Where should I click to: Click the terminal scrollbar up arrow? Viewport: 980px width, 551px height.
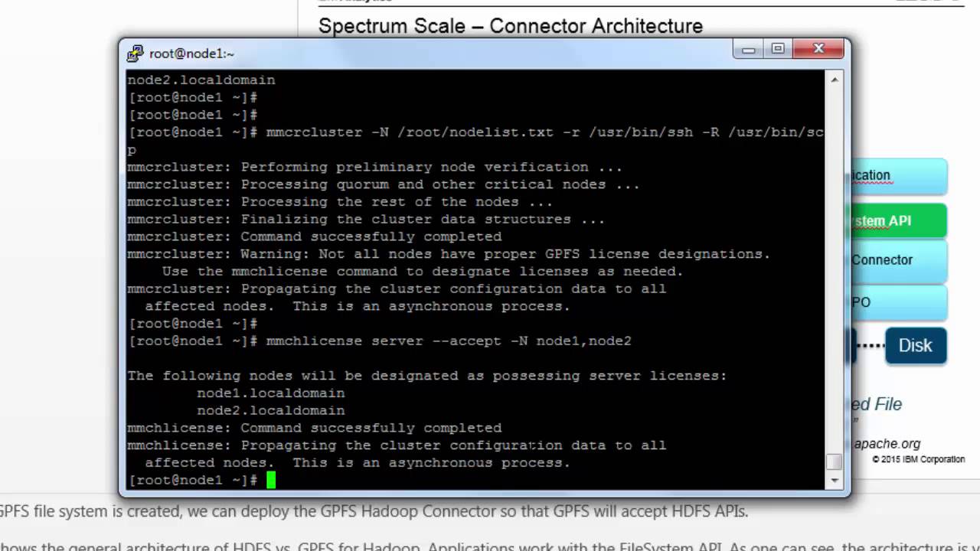(x=835, y=79)
